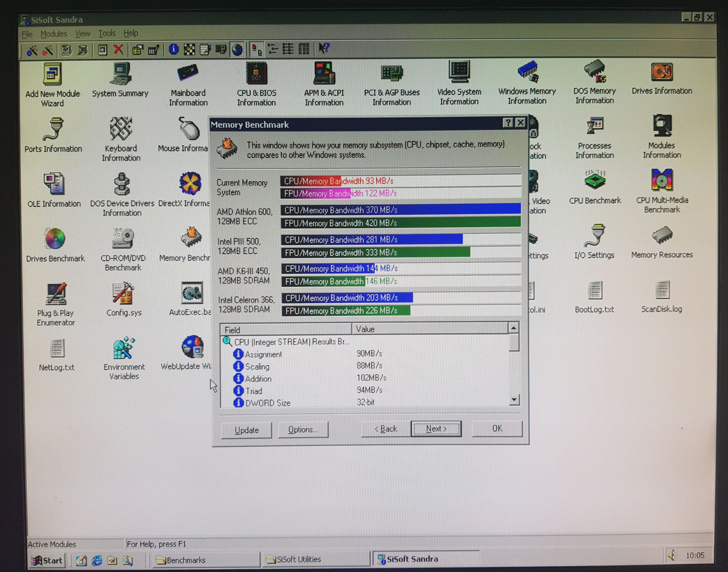728x572 pixels.
Task: Open the System Summary module
Action: point(120,80)
